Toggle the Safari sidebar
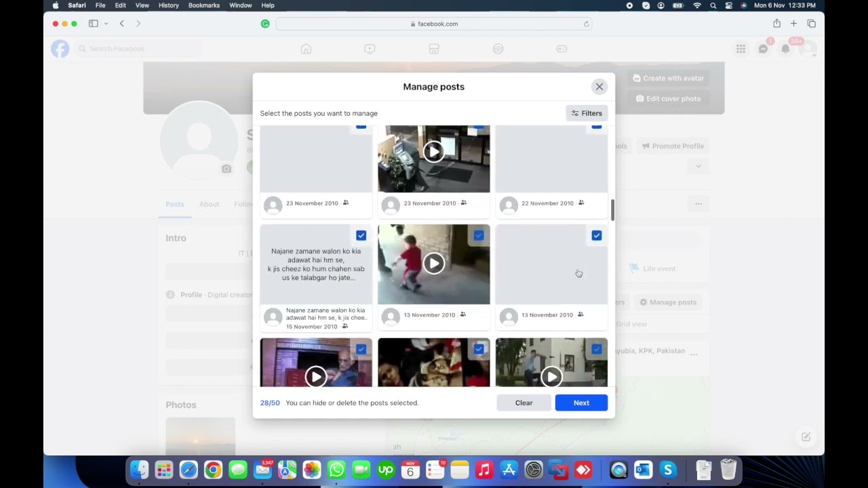 tap(94, 24)
